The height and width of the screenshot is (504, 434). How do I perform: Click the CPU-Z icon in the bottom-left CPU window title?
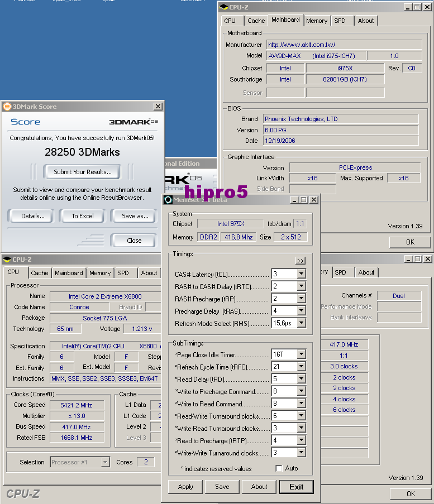(7, 259)
